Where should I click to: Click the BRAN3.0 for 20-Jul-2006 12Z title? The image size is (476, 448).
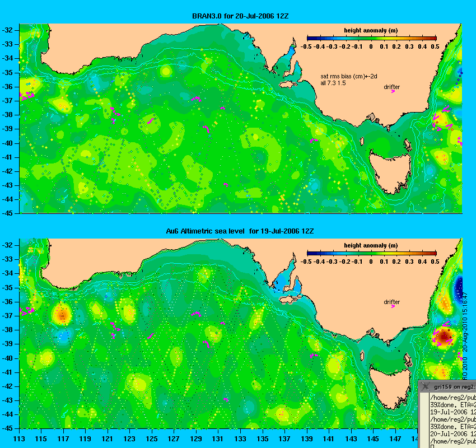coord(240,16)
